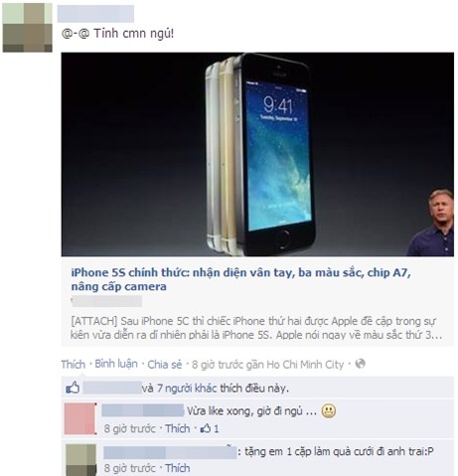The width and height of the screenshot is (458, 476).
Task: Open the post author's pixelated avatar
Action: pyautogui.click(x=27, y=28)
